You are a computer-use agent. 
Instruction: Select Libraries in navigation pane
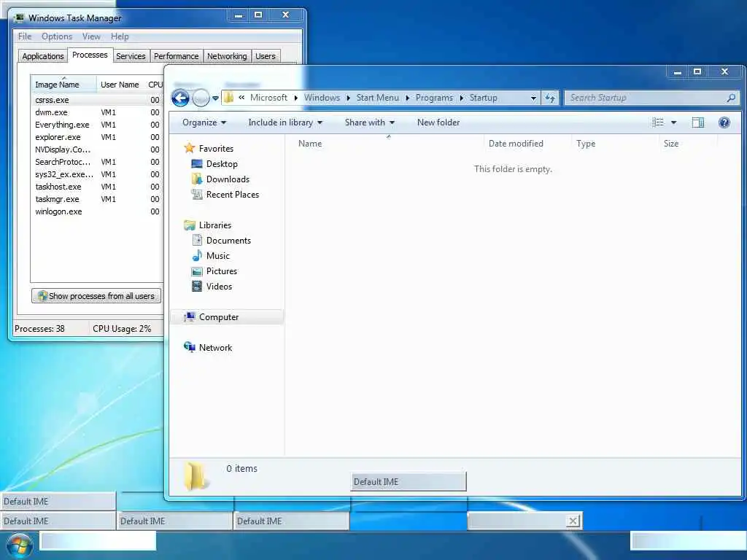coord(214,225)
